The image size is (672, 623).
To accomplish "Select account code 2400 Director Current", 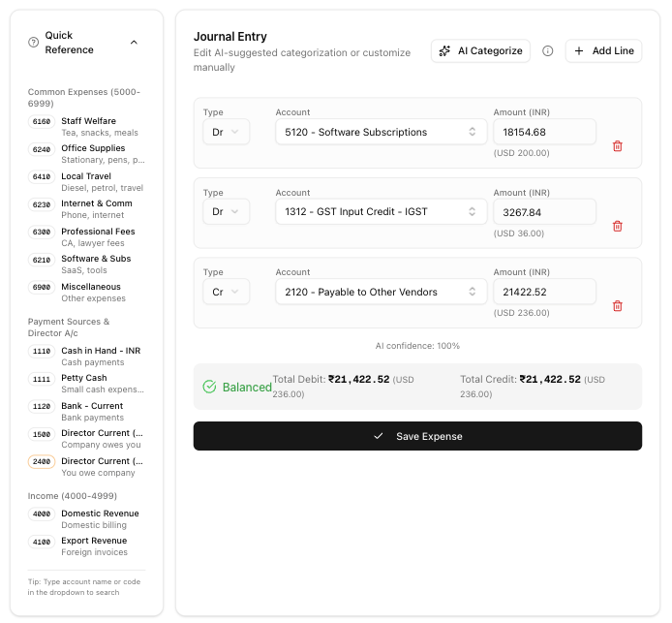I will point(42,462).
